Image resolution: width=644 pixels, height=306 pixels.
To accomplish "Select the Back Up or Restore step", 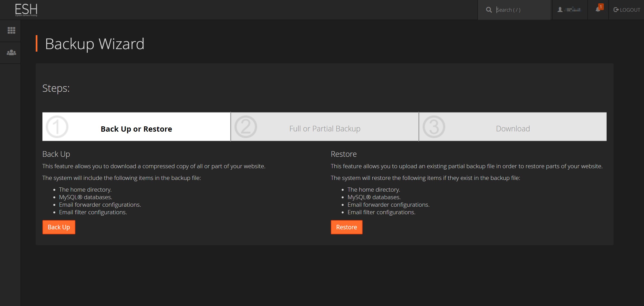I will 136,129.
